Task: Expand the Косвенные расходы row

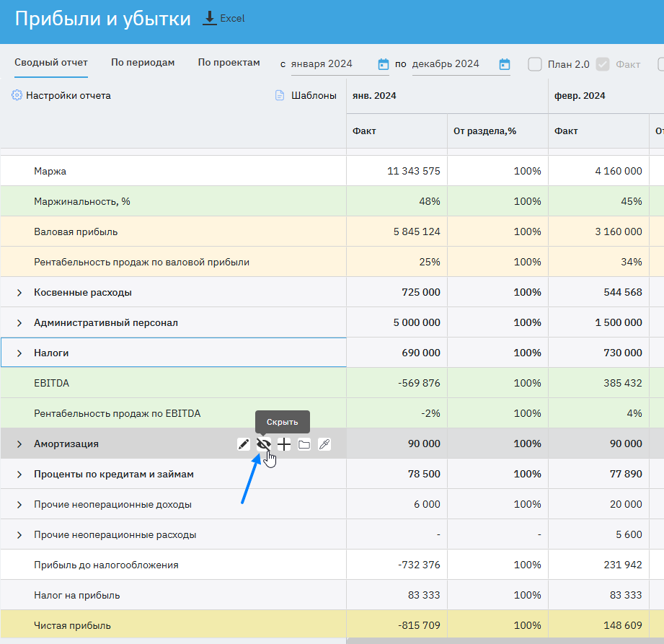Action: pos(19,293)
